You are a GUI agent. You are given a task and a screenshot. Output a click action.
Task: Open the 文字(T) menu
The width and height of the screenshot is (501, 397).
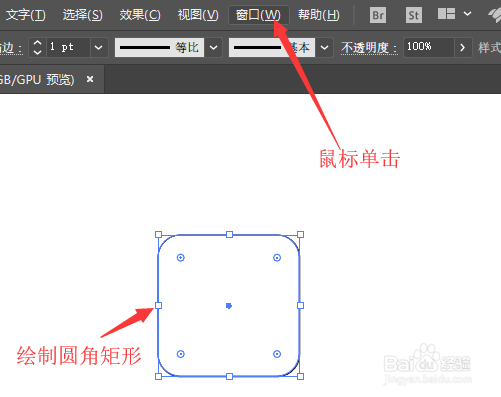25,15
